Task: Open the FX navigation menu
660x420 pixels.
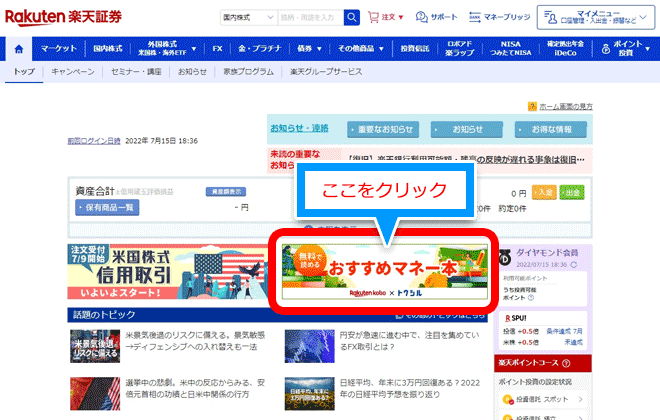Action: (x=217, y=49)
